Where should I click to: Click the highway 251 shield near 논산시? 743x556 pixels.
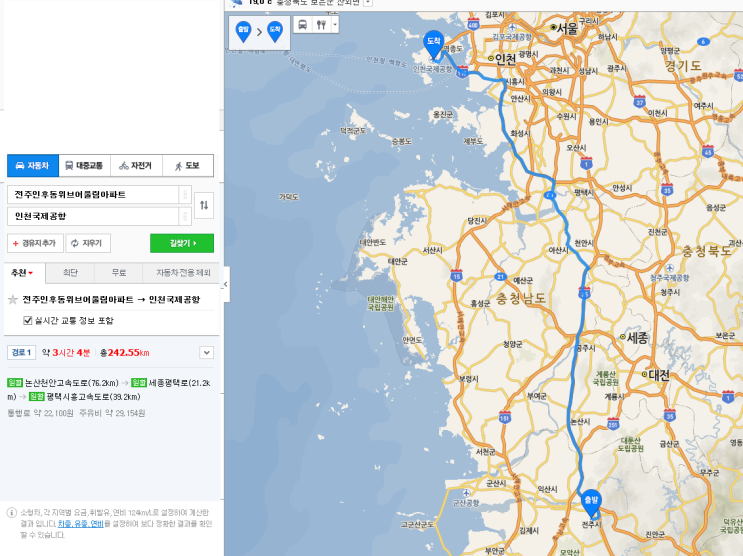point(613,424)
